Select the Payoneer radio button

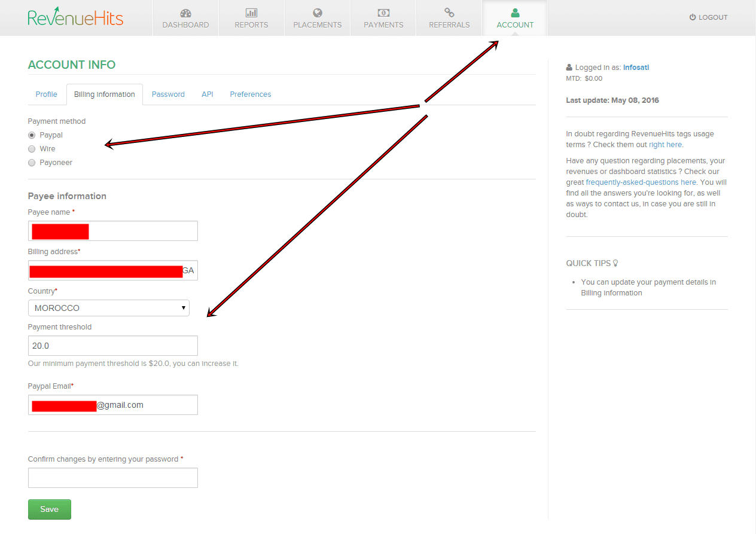(x=32, y=163)
